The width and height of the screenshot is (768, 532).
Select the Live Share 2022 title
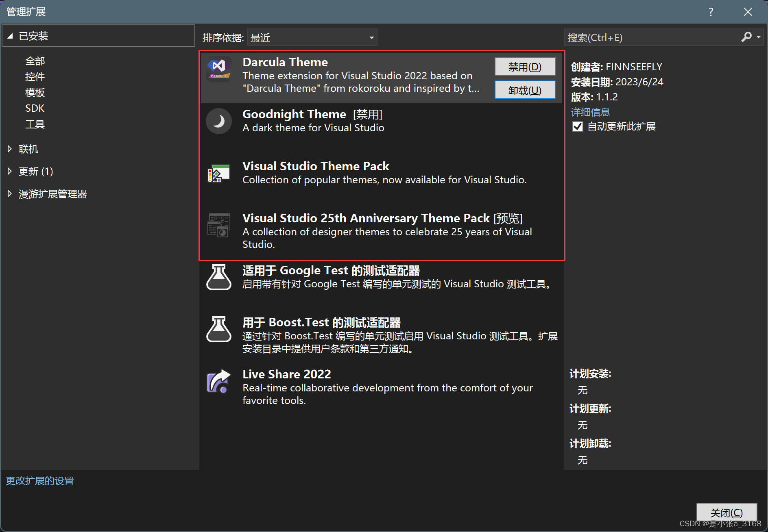pyautogui.click(x=287, y=374)
